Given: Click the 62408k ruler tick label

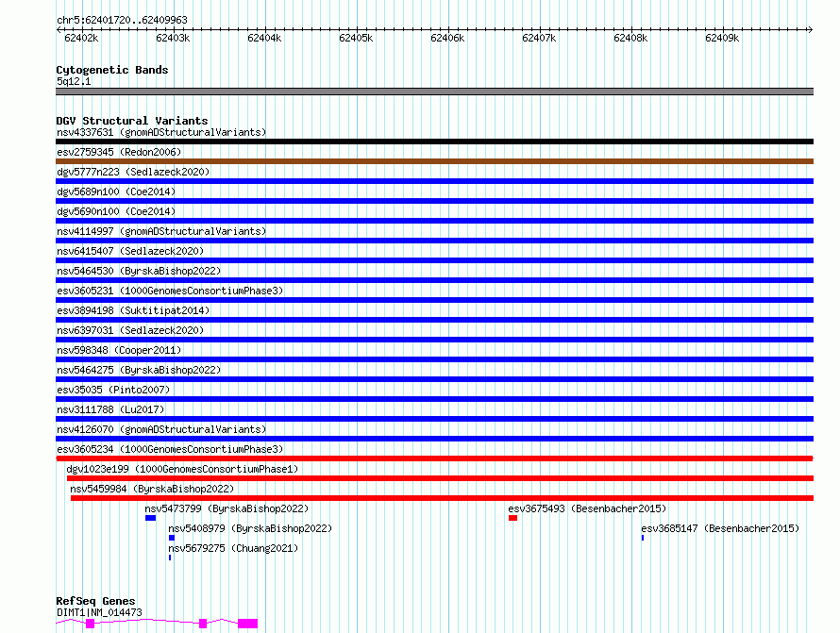Looking at the screenshot, I should coord(630,38).
